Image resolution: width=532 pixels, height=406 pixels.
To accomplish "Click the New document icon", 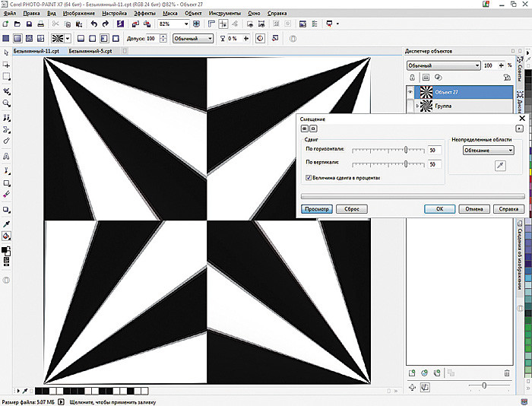I will [5, 24].
